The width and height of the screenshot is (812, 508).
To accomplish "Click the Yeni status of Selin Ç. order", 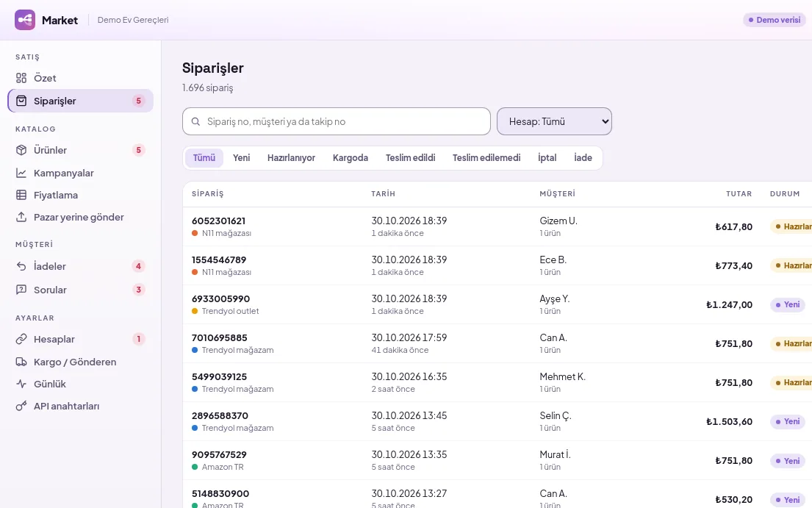I will 788,421.
